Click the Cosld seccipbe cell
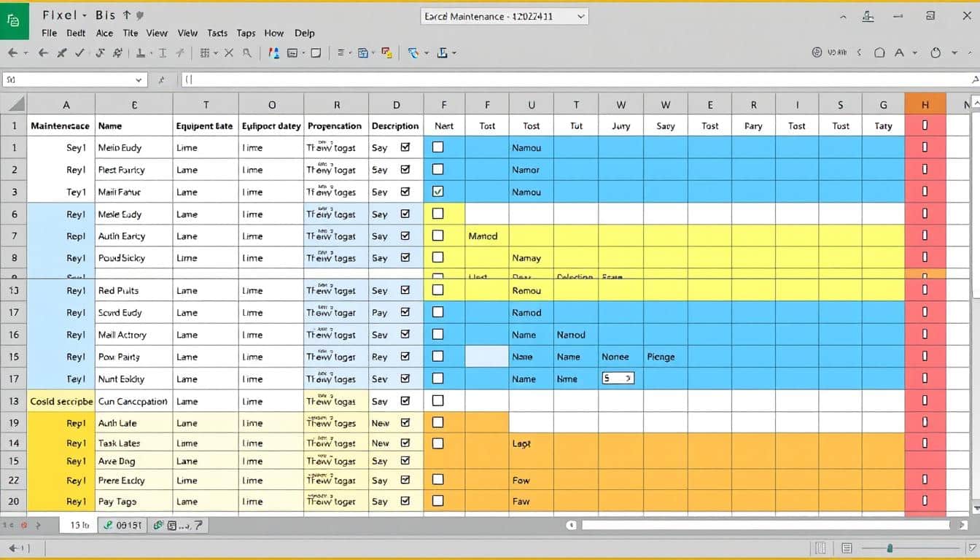980x560 pixels. (x=61, y=401)
